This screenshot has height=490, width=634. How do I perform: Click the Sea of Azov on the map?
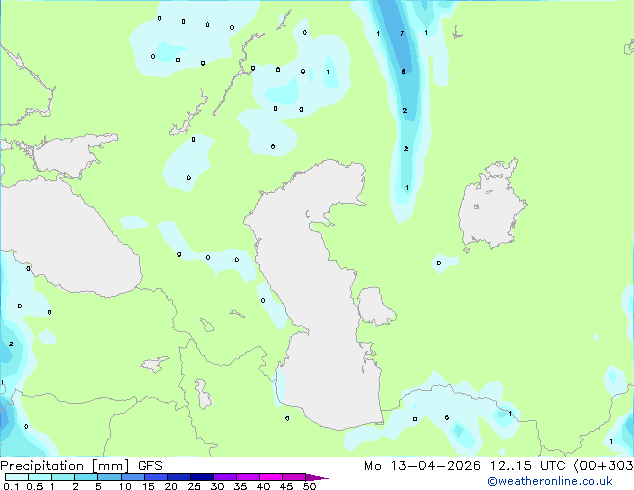pyautogui.click(x=71, y=156)
